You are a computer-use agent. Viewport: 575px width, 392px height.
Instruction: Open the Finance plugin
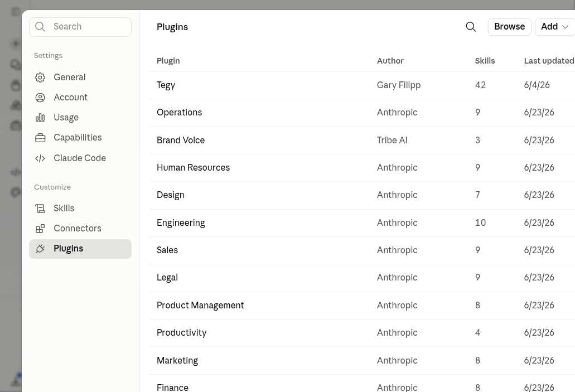(x=363, y=384)
